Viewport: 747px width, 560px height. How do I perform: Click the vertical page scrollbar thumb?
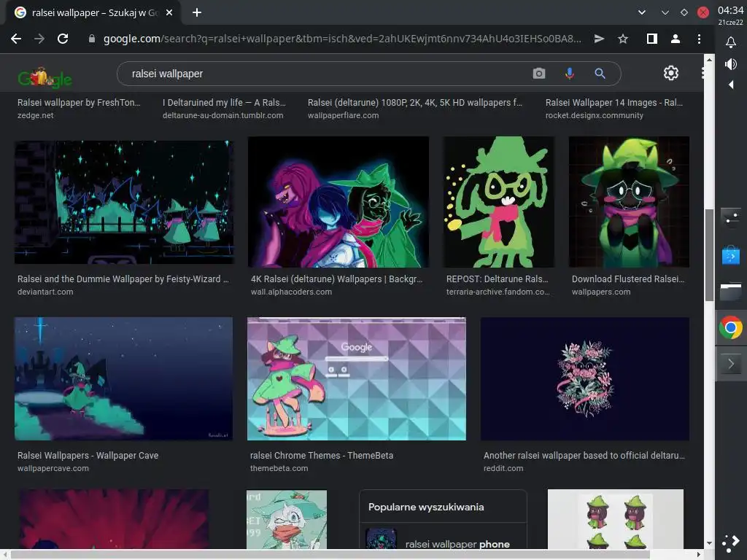click(709, 254)
